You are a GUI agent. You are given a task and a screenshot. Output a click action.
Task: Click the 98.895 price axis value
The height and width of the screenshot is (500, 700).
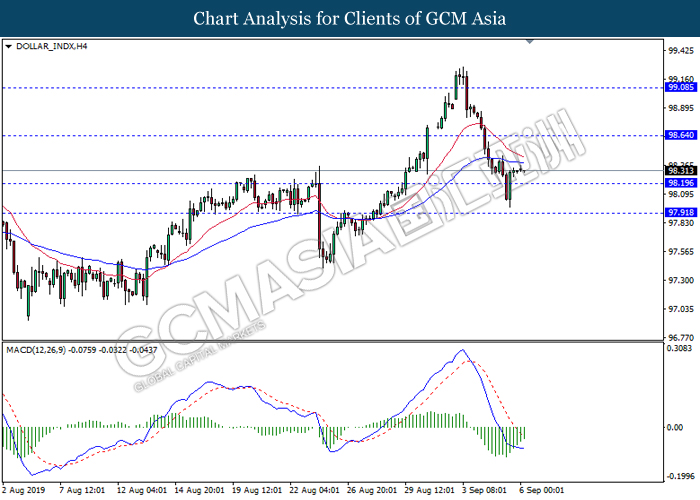pos(681,108)
